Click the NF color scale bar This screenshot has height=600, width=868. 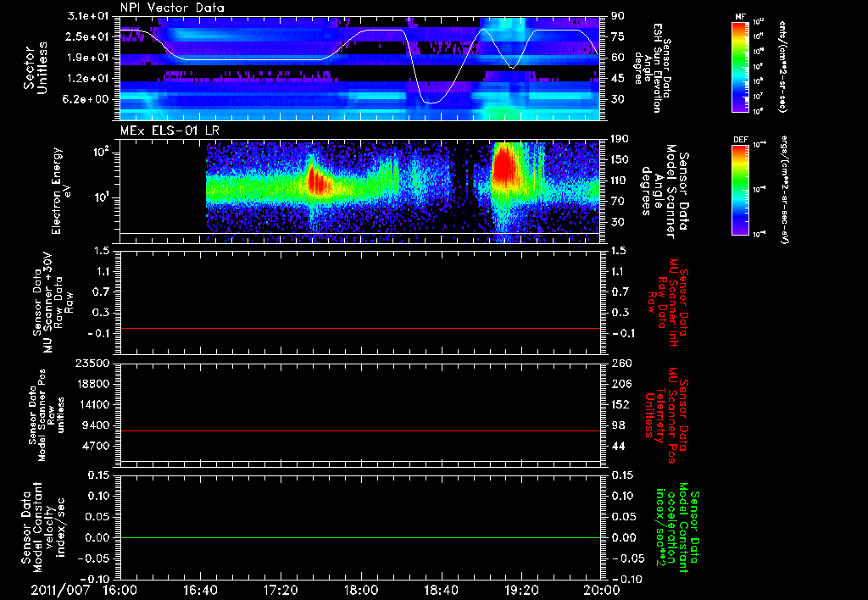click(x=740, y=66)
